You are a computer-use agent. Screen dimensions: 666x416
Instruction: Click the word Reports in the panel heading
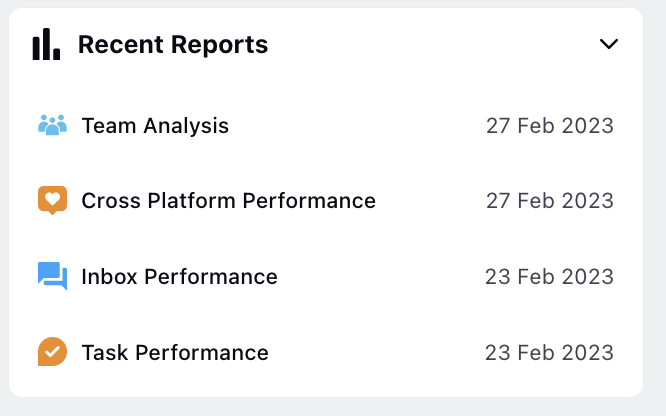click(x=219, y=45)
